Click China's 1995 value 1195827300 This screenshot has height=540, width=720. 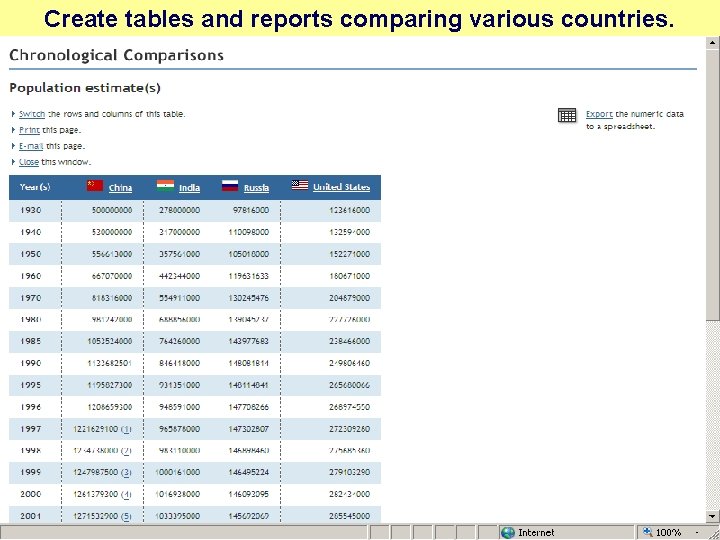110,385
